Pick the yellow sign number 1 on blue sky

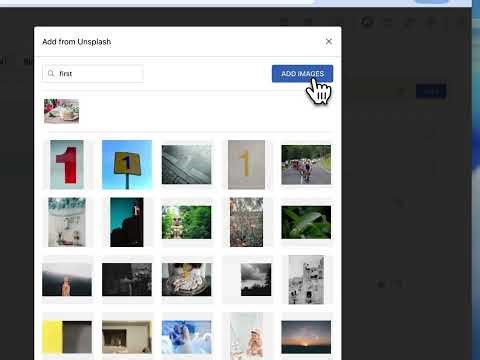click(x=127, y=164)
